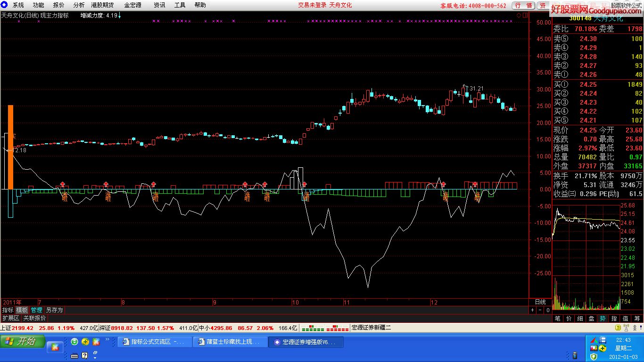Open the 功能 menu
The image size is (644, 362).
pyautogui.click(x=38, y=5)
